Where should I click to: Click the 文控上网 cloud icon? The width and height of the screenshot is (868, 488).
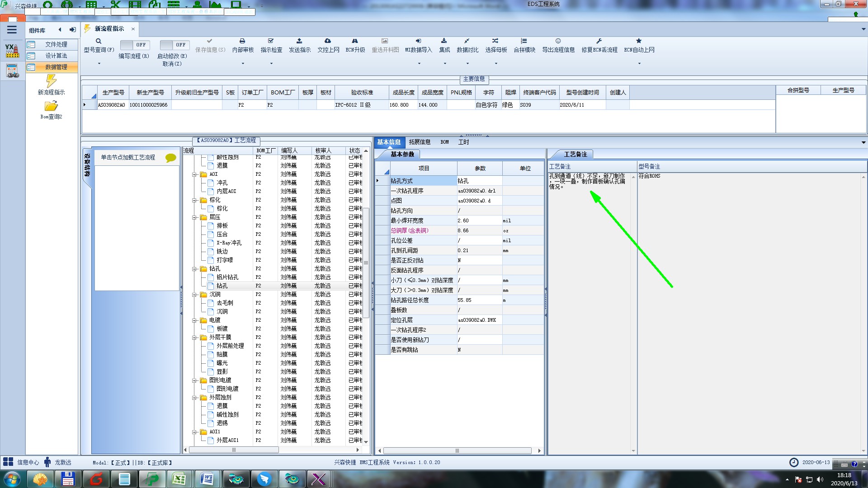pos(328,41)
